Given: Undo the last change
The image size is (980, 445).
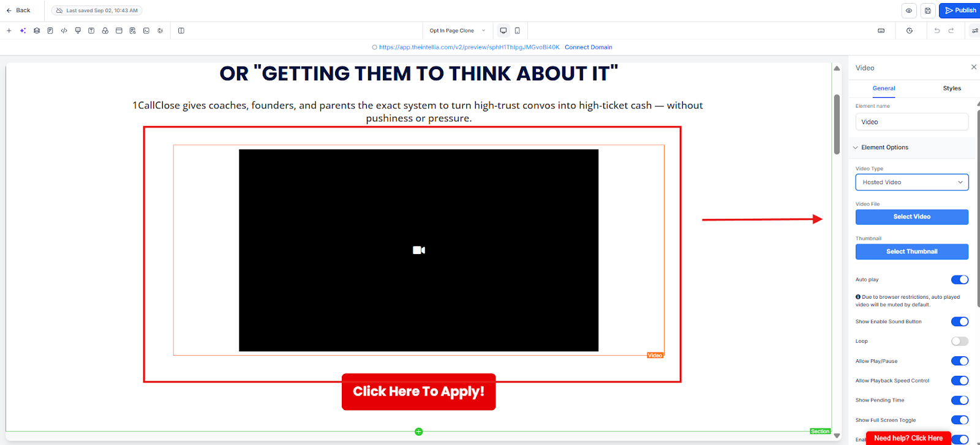Looking at the screenshot, I should pos(937,31).
